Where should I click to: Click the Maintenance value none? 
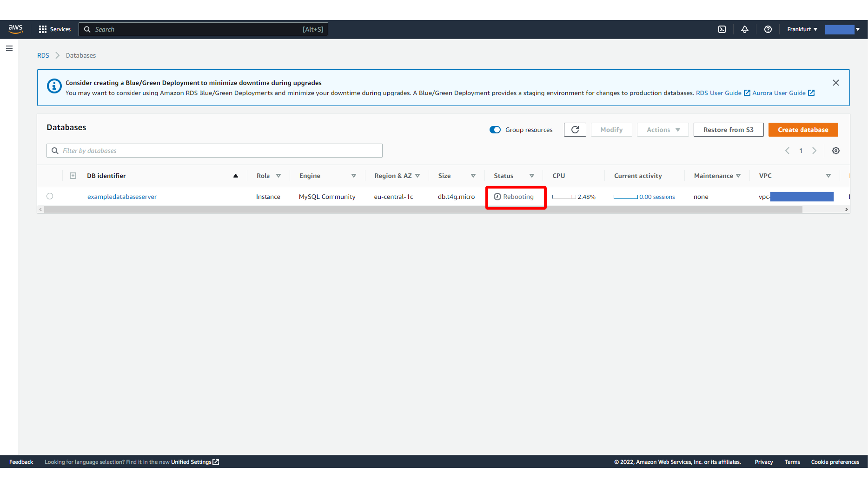tap(701, 197)
